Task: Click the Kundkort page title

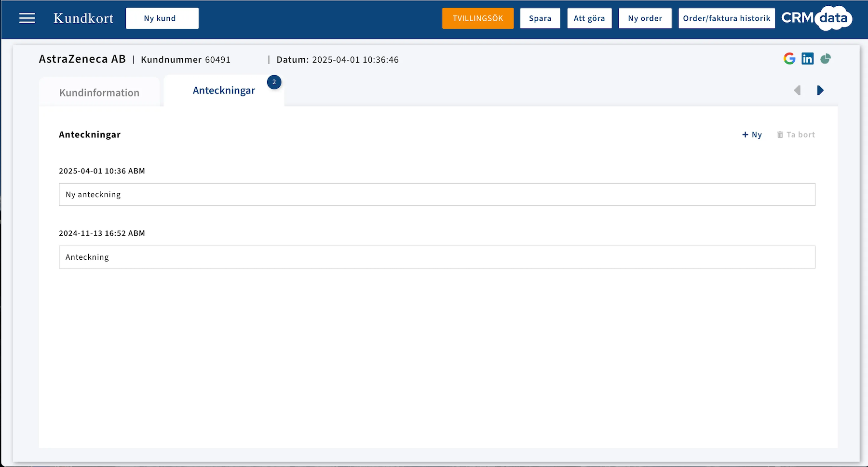Action: coord(83,18)
